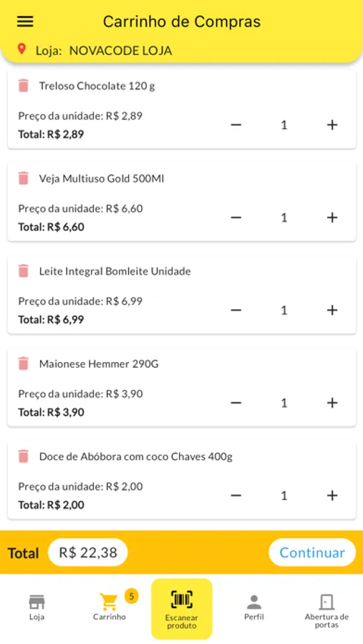
Task: Select the Carrinho tab
Action: click(x=110, y=607)
